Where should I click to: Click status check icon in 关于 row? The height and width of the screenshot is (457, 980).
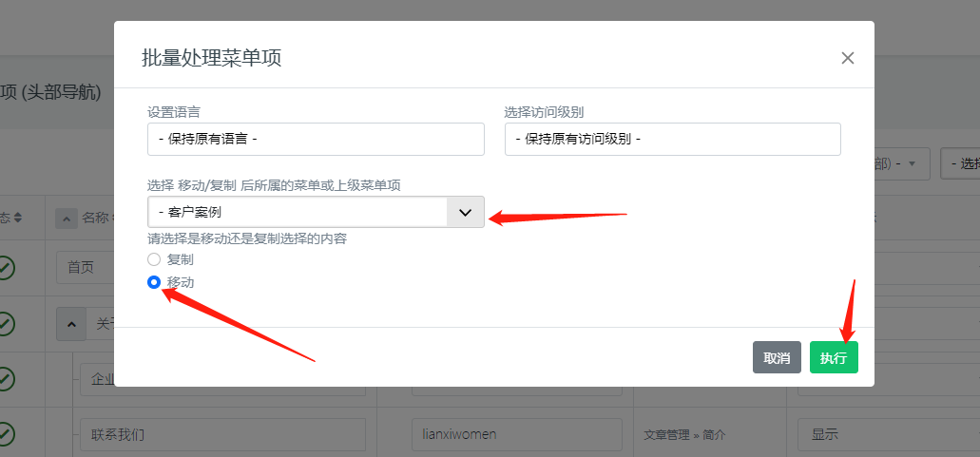coord(6,324)
